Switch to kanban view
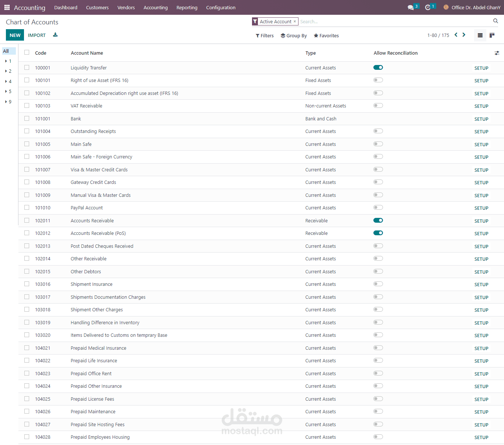Viewport: 504px width, 445px height. (492, 35)
